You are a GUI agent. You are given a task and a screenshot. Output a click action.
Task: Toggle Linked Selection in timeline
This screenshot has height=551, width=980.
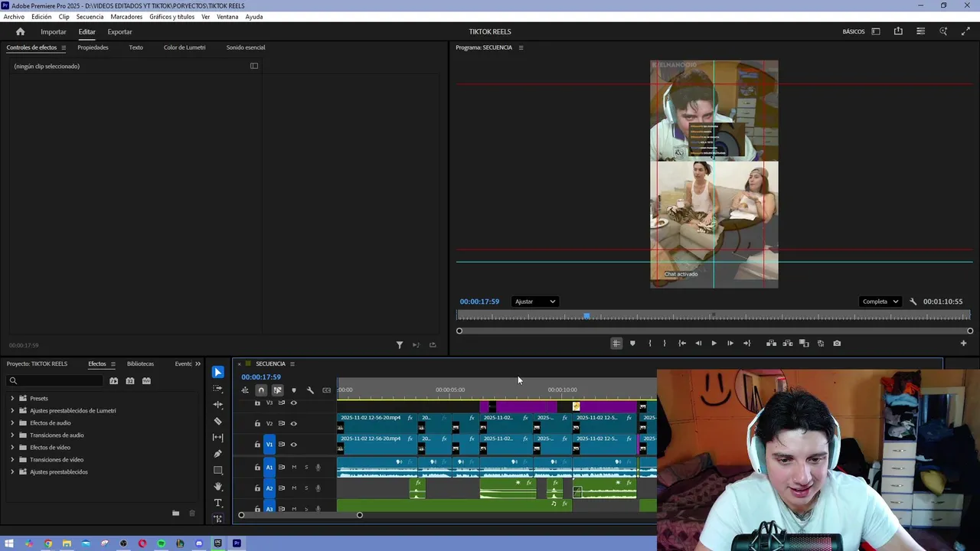(x=277, y=390)
